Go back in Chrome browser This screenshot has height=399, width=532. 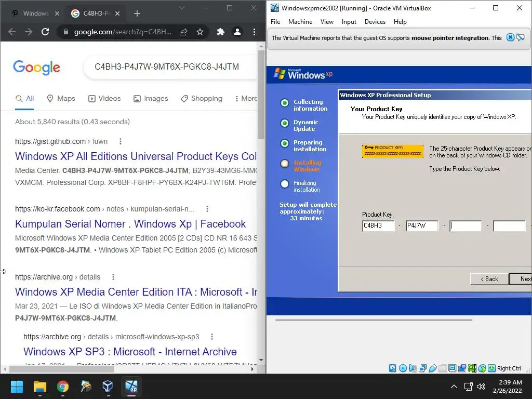coord(12,32)
